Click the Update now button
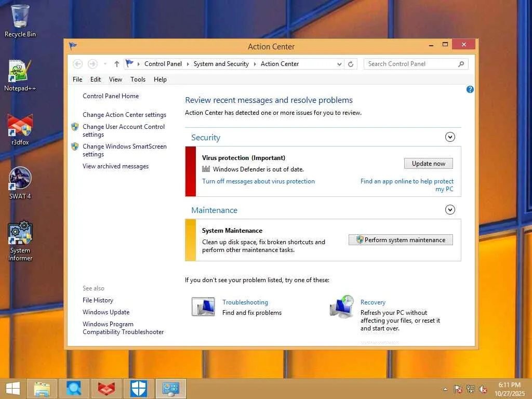The width and height of the screenshot is (532, 399). click(x=429, y=164)
